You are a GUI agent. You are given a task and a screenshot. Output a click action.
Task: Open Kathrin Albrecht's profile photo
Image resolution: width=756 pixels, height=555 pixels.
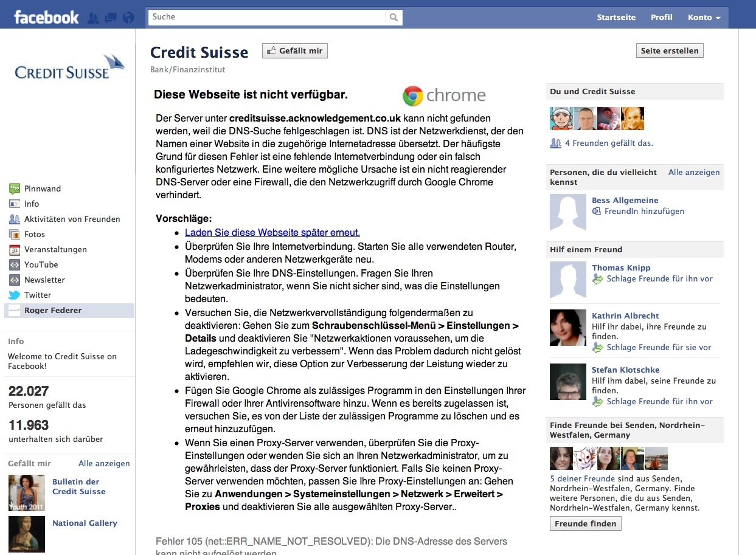[568, 328]
